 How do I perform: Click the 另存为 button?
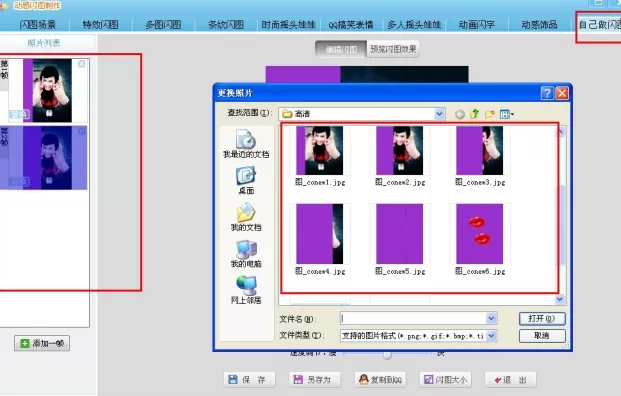tap(315, 379)
